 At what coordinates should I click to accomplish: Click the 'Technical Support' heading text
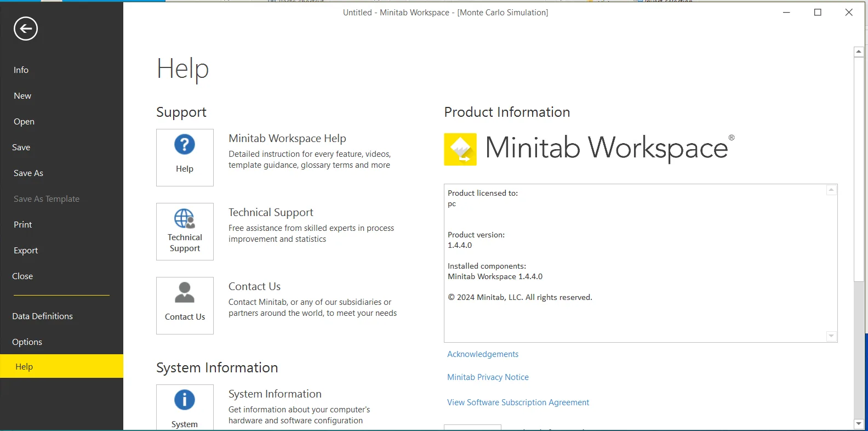pos(271,212)
